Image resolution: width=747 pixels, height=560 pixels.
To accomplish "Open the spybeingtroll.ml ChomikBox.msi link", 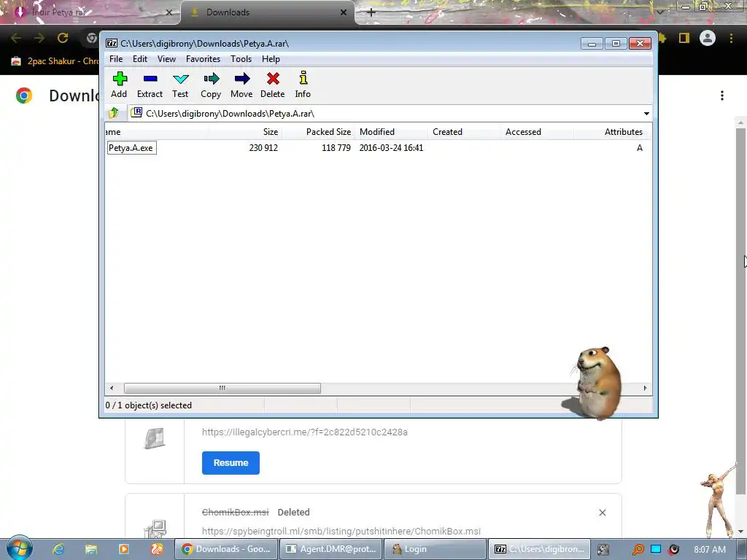I will pos(341,531).
